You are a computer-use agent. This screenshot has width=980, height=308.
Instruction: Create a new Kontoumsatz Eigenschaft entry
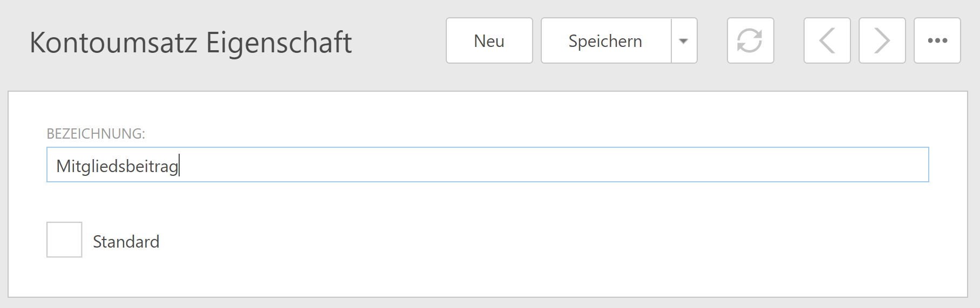point(489,41)
